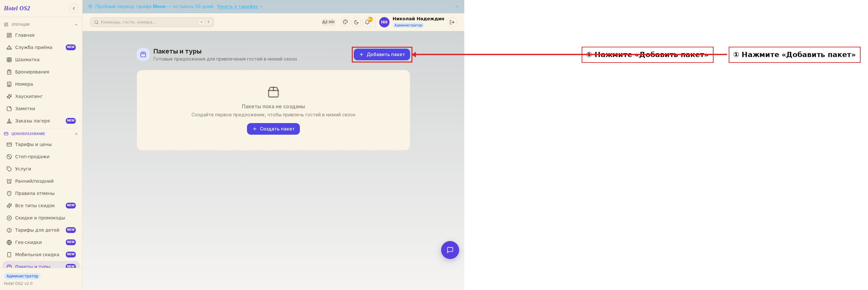868x290 pixels.
Task: Click the НН small team avatar
Action: 332,22
